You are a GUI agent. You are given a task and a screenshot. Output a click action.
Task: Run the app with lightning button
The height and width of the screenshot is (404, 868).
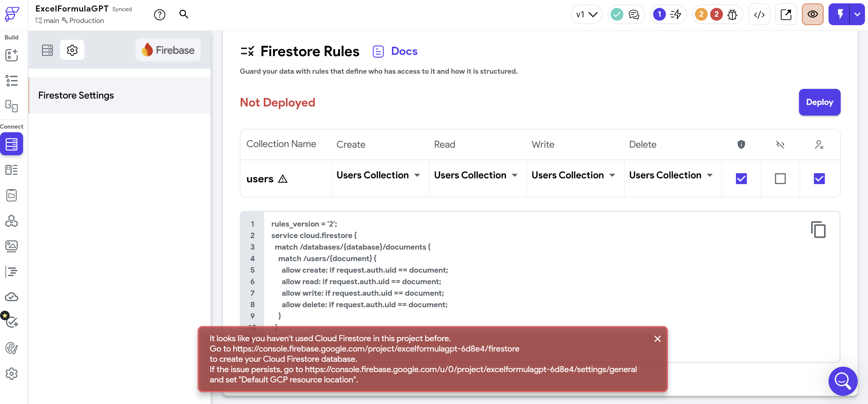click(x=840, y=15)
